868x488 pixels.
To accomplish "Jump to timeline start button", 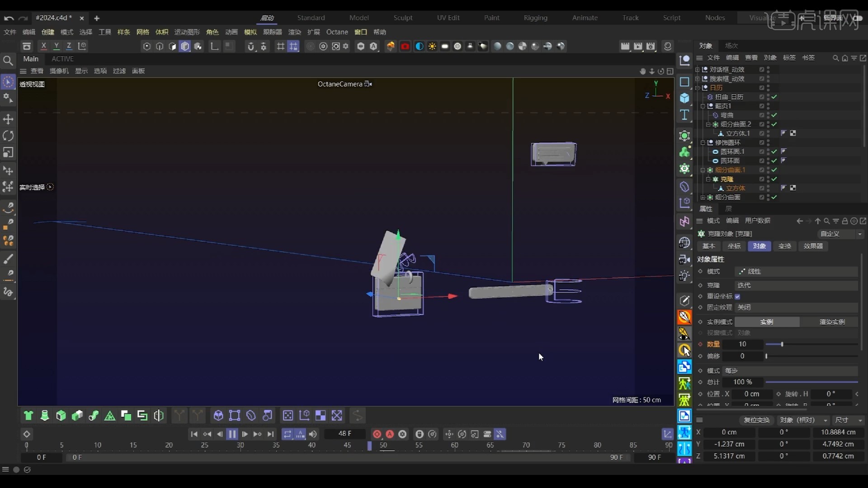I will (x=194, y=434).
